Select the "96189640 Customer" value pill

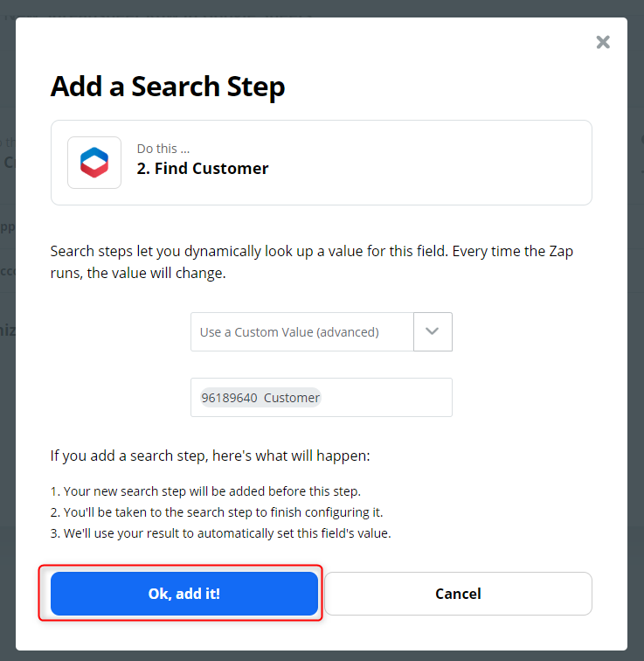(260, 398)
